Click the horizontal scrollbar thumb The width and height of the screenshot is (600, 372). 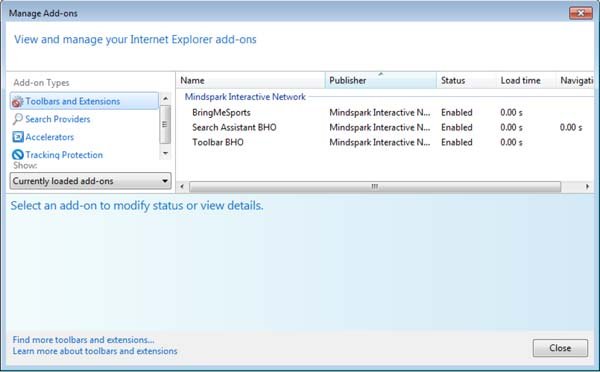tap(375, 187)
